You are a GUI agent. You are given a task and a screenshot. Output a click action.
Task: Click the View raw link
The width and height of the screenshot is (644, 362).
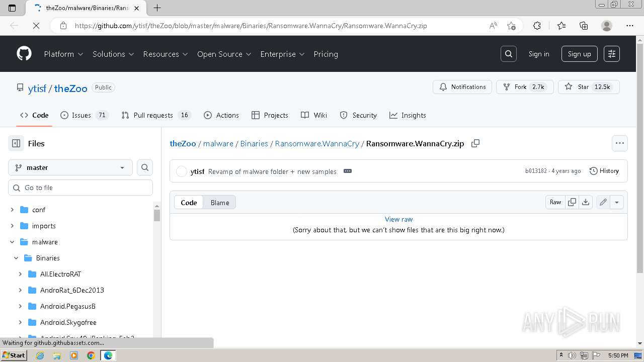tap(398, 219)
